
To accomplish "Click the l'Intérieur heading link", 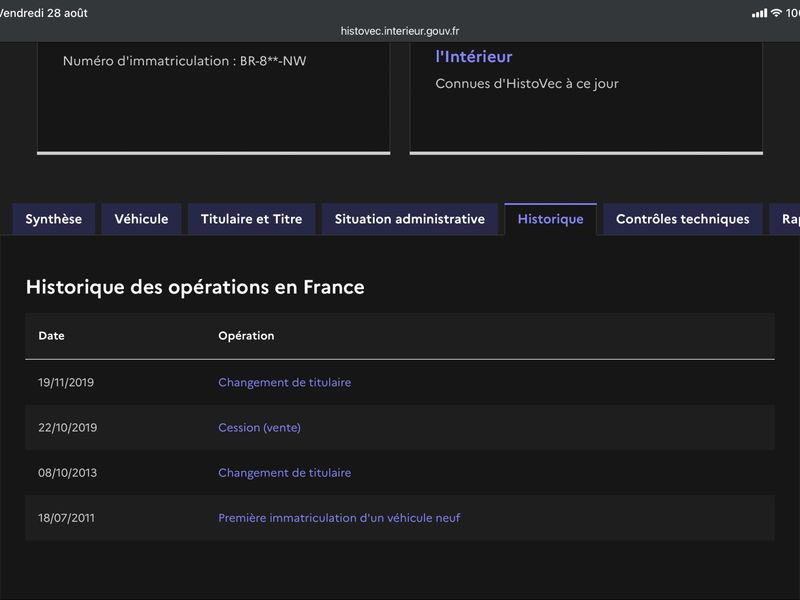I will [473, 57].
